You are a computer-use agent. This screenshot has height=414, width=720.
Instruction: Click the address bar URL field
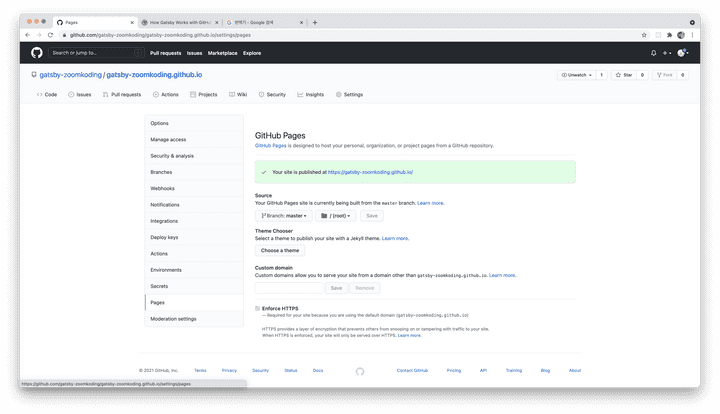[x=349, y=35]
